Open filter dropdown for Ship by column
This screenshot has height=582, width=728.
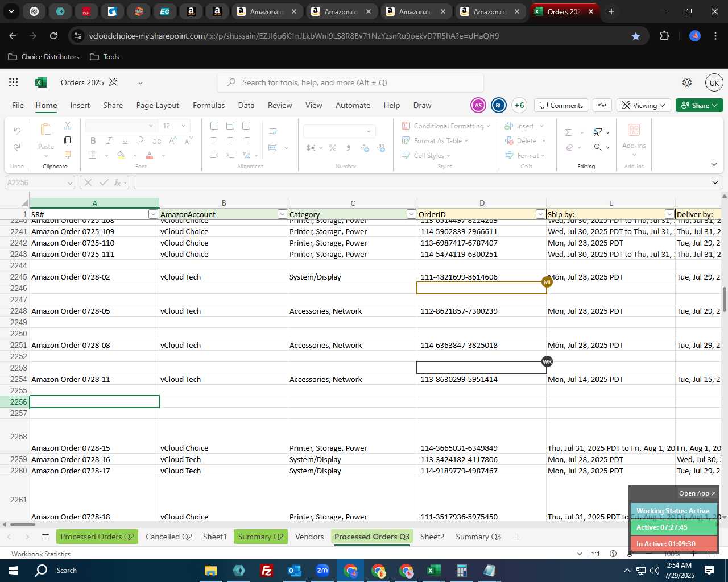point(669,214)
